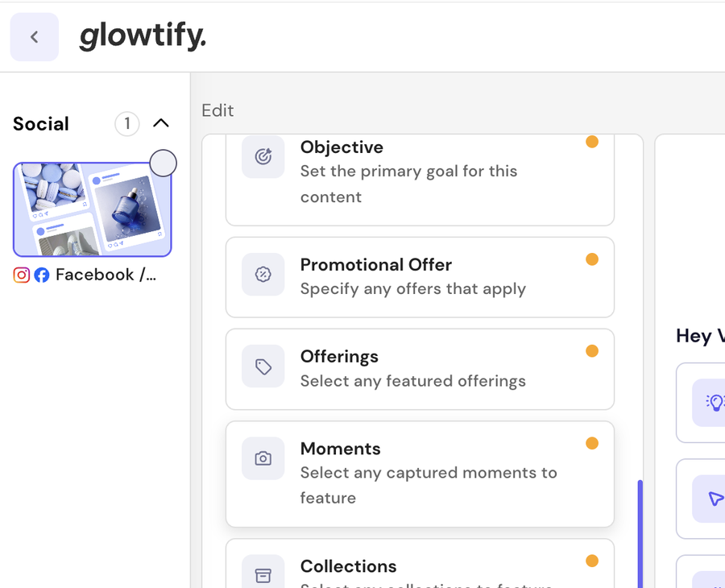Click the Objective target icon
The height and width of the screenshot is (588, 725).
[263, 157]
